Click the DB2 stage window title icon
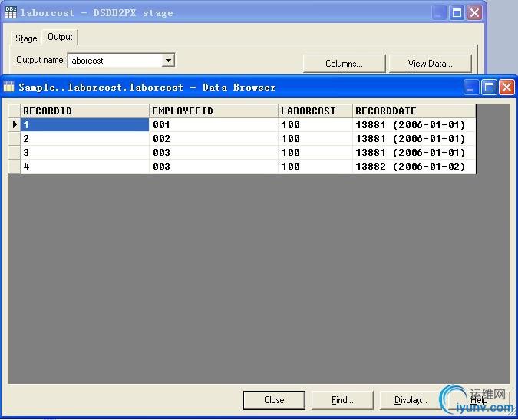This screenshot has height=420, width=518. [x=11, y=12]
